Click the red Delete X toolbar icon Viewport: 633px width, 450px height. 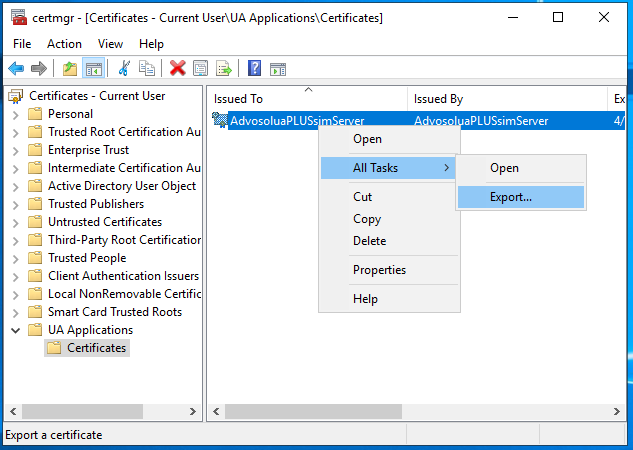pos(177,68)
